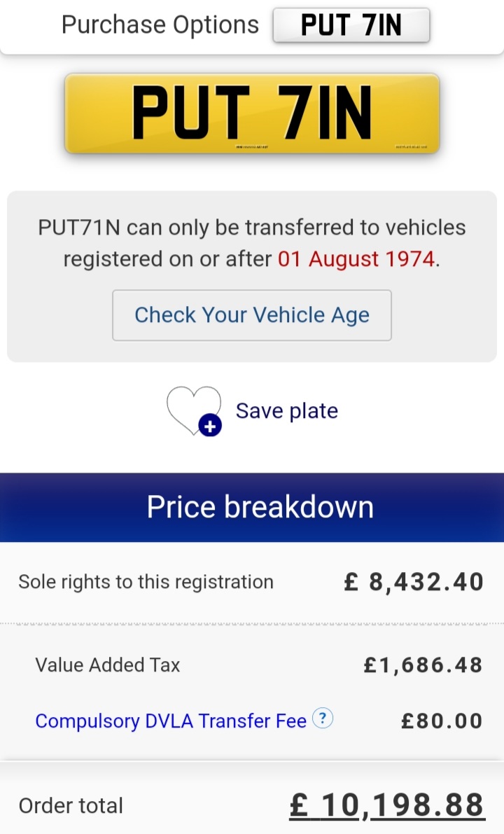Click the dotted divider below sole rights row
The width and height of the screenshot is (504, 834).
252,623
